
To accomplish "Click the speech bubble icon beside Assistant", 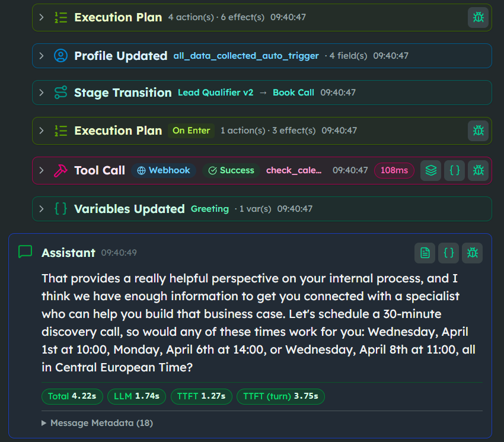I will pos(25,252).
